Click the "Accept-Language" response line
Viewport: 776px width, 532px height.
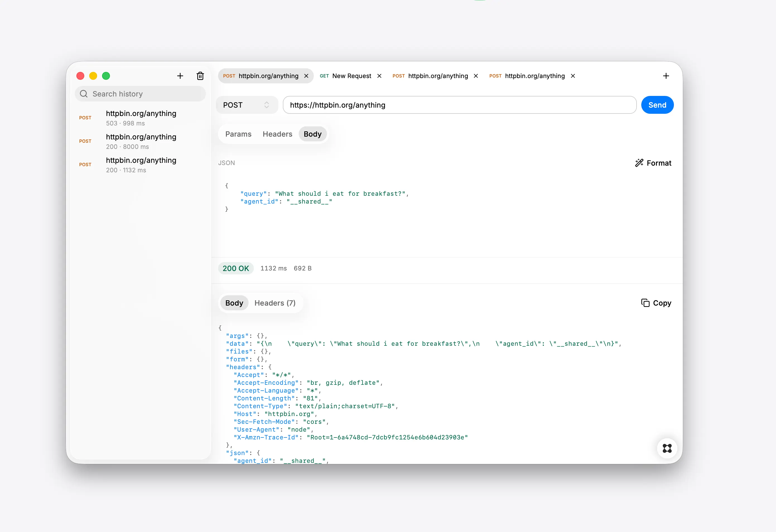[277, 390]
